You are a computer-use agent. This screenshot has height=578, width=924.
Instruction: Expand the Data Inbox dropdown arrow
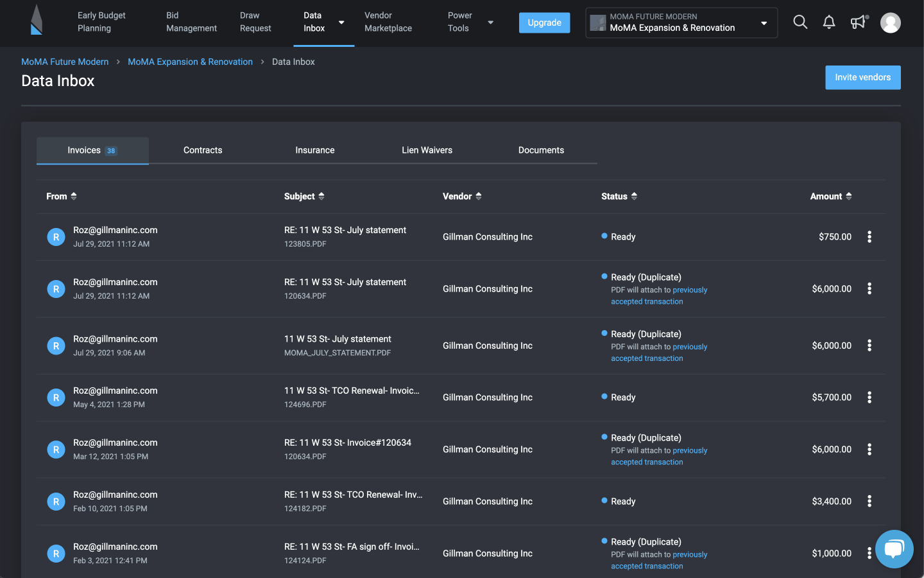tap(341, 22)
